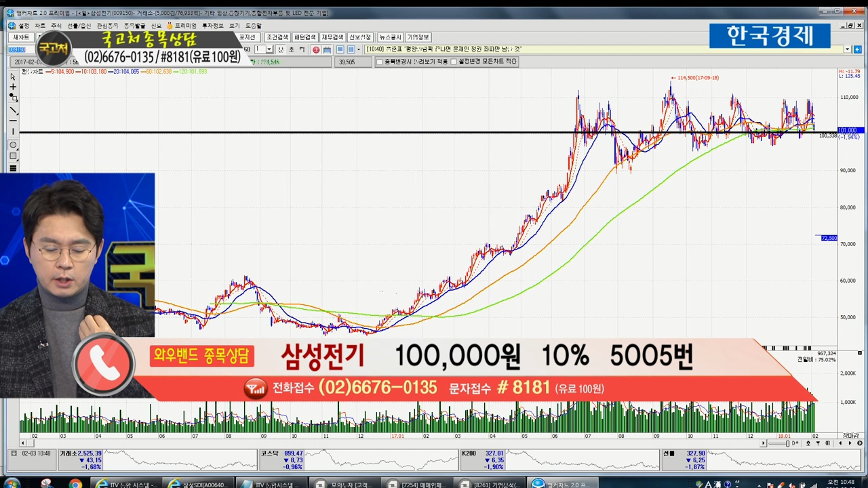868x488 pixels.
Task: Open Chrome from the Windows taskbar
Action: click(75, 483)
